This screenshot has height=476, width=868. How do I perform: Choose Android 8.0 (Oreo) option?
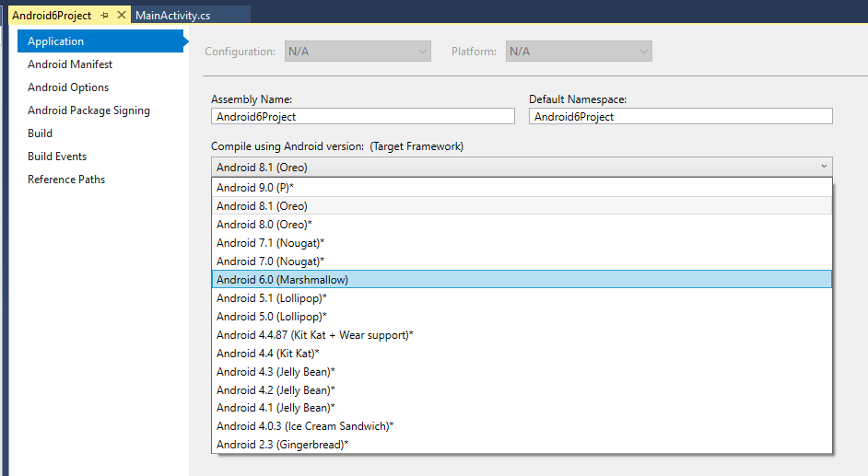(x=522, y=225)
